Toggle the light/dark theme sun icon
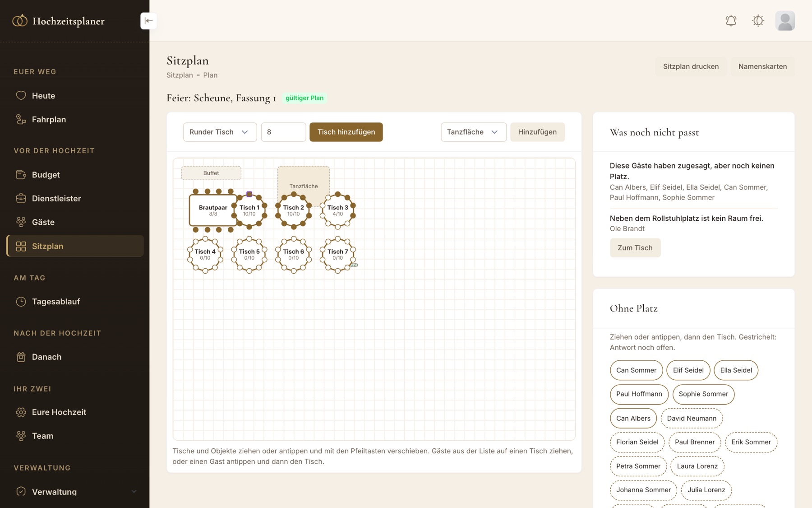 click(x=758, y=21)
